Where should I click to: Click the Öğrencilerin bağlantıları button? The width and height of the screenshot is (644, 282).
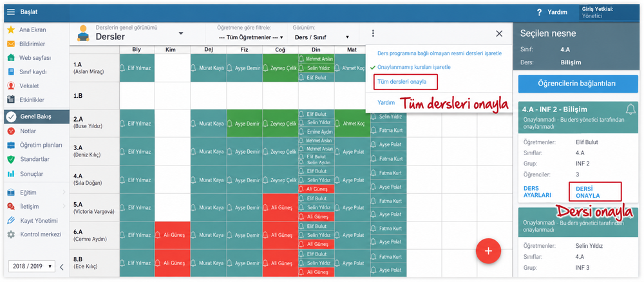576,84
